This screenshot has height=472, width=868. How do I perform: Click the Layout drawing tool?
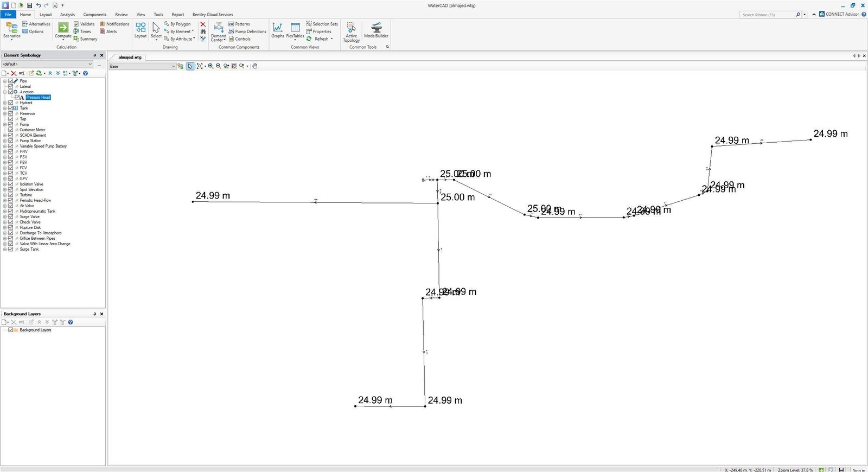[x=141, y=29]
